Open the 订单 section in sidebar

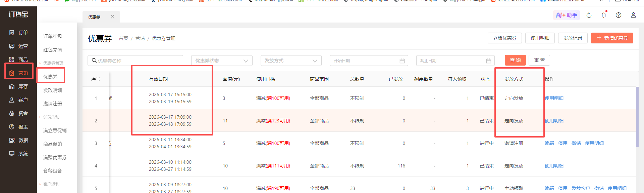click(x=18, y=33)
